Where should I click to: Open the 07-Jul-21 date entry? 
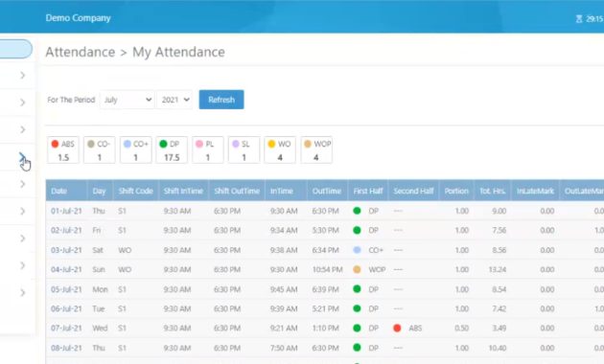pyautogui.click(x=66, y=329)
